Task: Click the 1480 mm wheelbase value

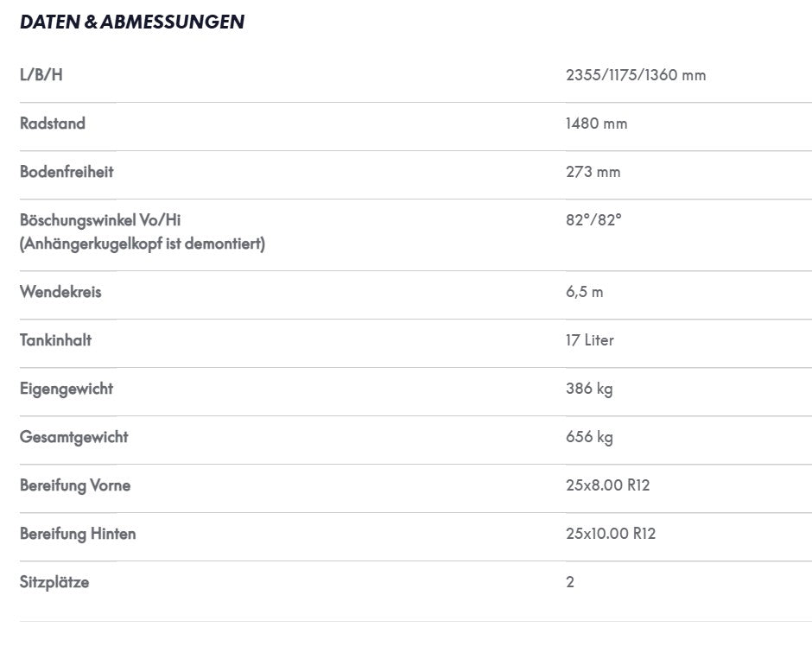Action: pyautogui.click(x=597, y=123)
